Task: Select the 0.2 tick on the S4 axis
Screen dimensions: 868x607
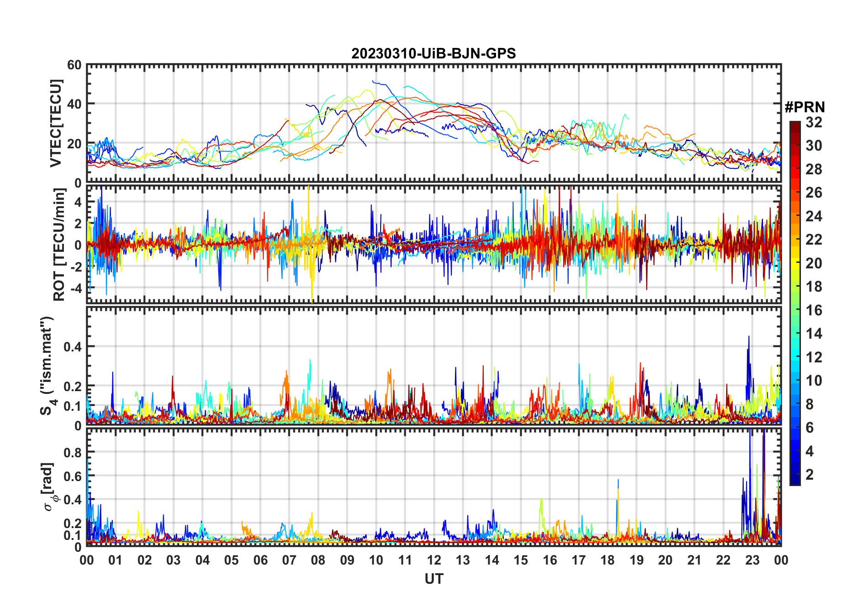Action: click(x=72, y=387)
